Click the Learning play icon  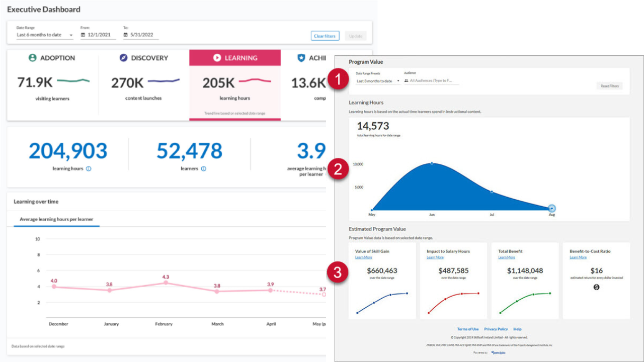217,58
